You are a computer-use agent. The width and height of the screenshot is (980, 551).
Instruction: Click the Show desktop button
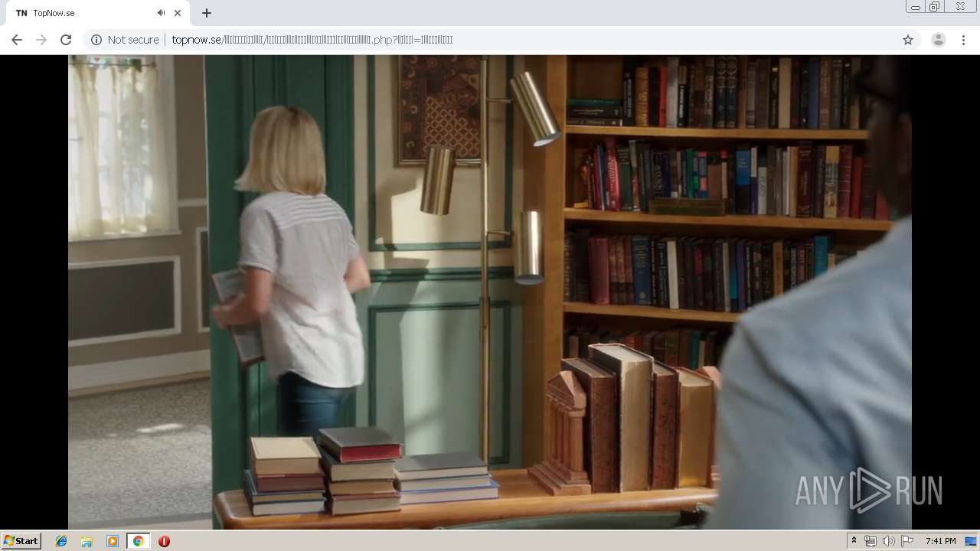(x=972, y=541)
